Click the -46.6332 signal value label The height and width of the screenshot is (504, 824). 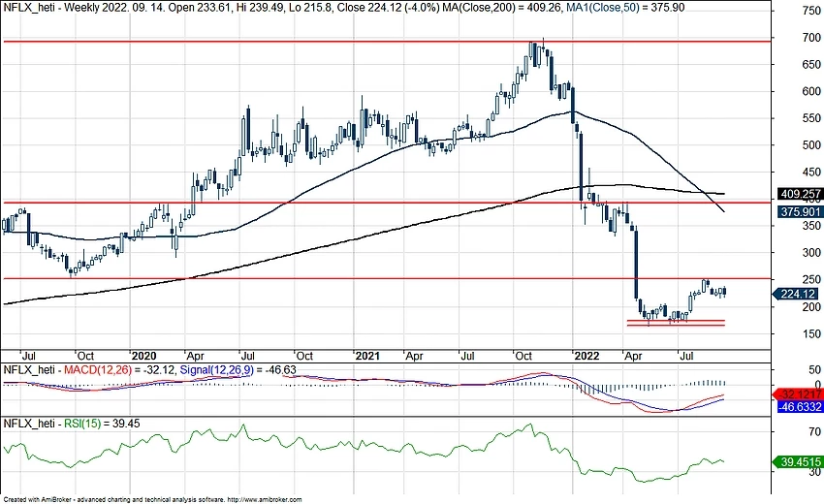point(801,407)
